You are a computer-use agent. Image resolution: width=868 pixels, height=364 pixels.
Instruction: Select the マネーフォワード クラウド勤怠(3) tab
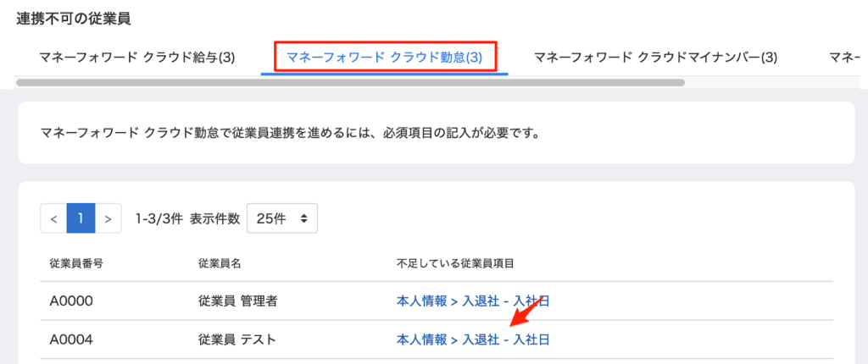point(385,58)
